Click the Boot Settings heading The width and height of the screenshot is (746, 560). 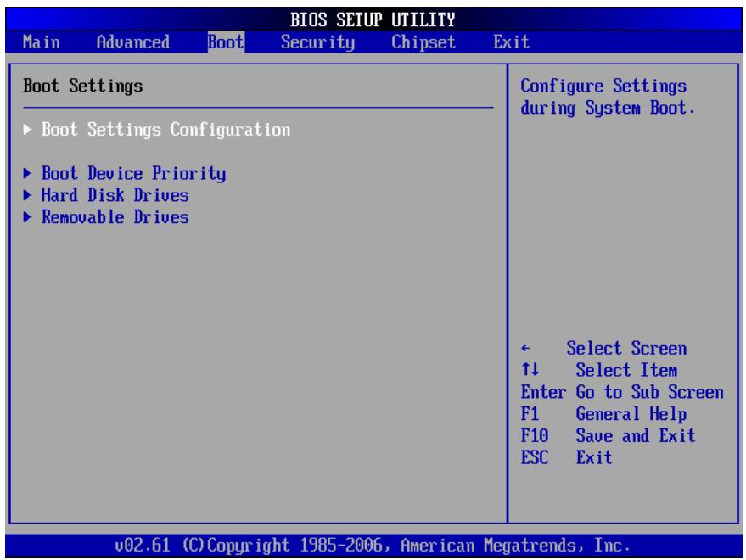pyautogui.click(x=83, y=86)
